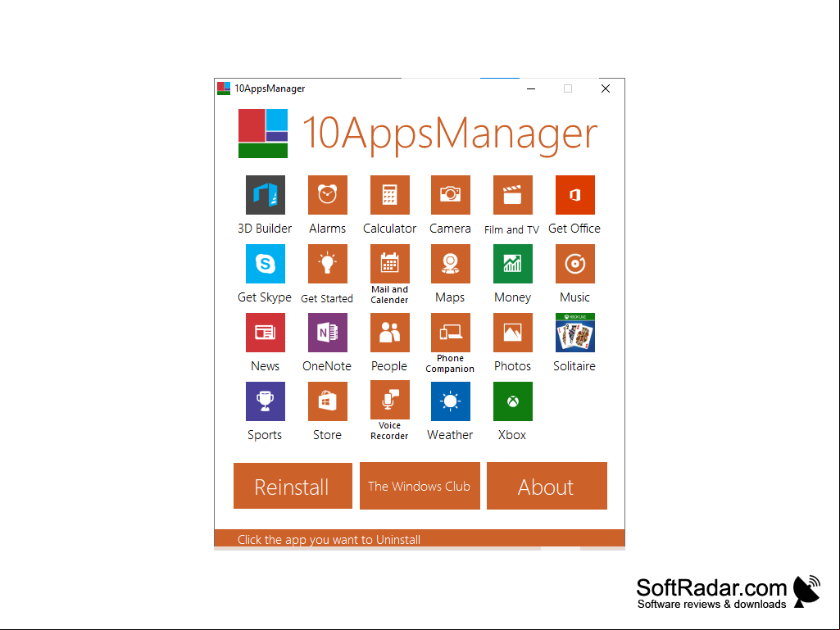Viewport: 840px width, 630px height.
Task: Open The Windows Club link button
Action: pos(420,486)
